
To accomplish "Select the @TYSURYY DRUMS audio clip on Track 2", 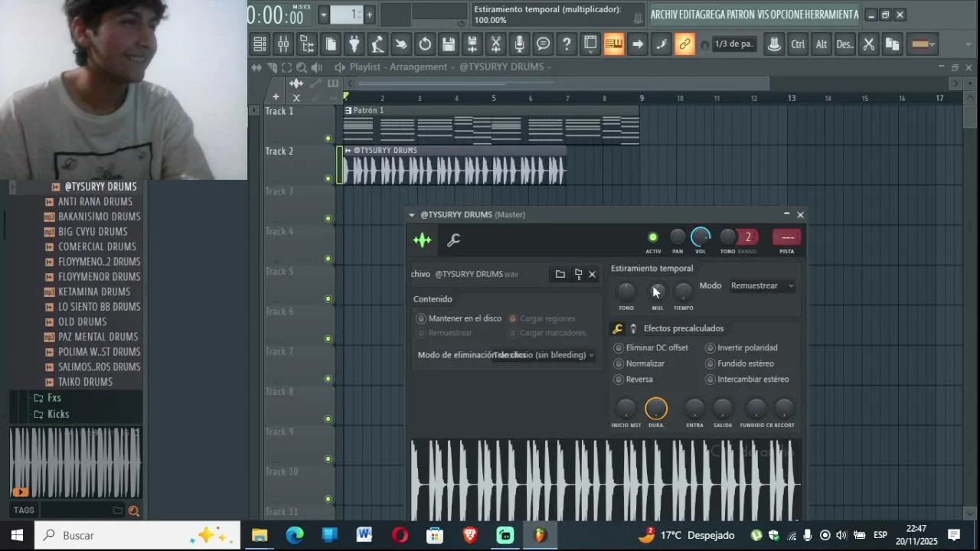I will click(454, 166).
